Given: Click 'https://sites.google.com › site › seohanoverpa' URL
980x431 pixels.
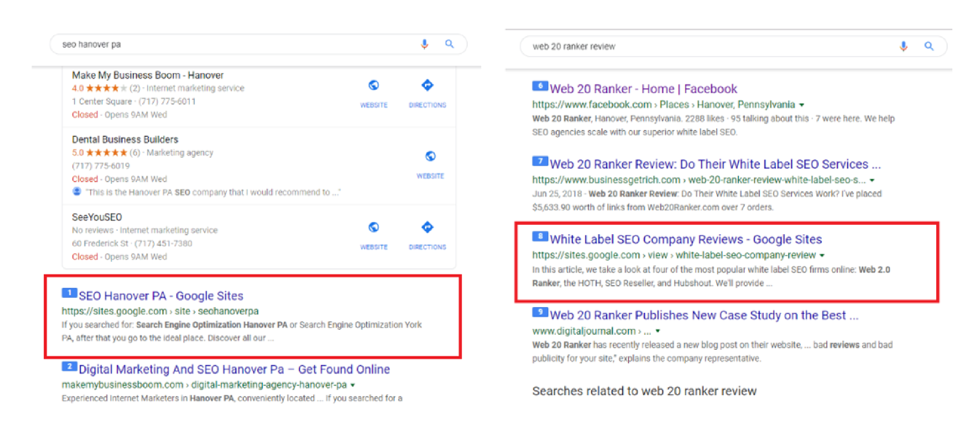Looking at the screenshot, I should tap(160, 311).
